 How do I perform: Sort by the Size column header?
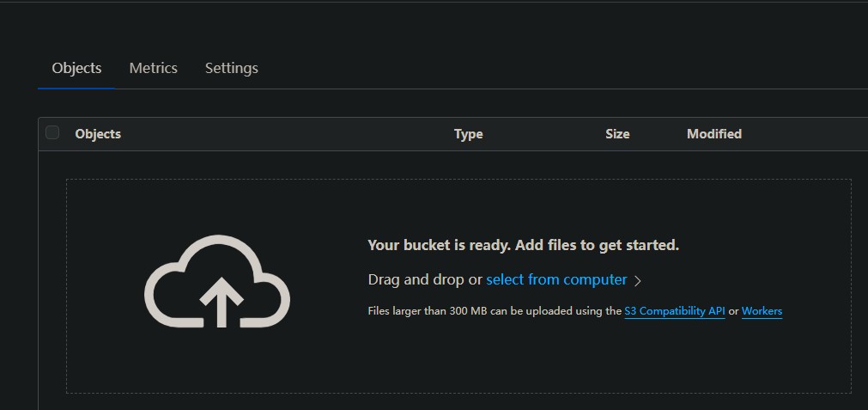(x=616, y=134)
